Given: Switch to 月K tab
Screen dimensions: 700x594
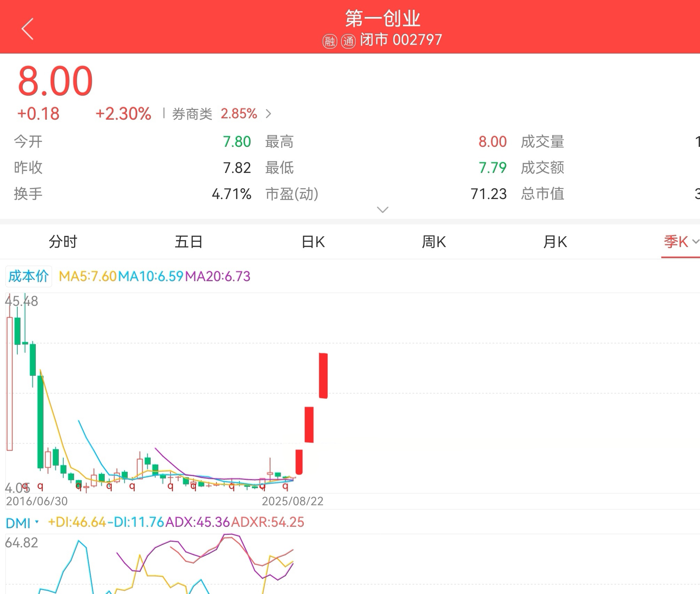Looking at the screenshot, I should pyautogui.click(x=555, y=241).
